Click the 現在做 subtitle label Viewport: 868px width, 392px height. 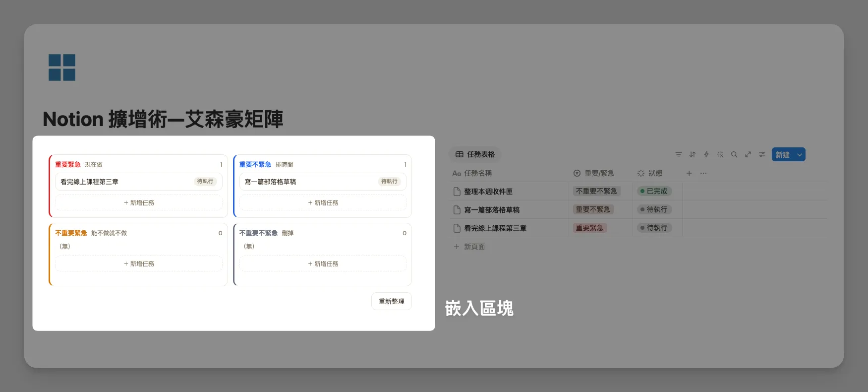(x=94, y=164)
